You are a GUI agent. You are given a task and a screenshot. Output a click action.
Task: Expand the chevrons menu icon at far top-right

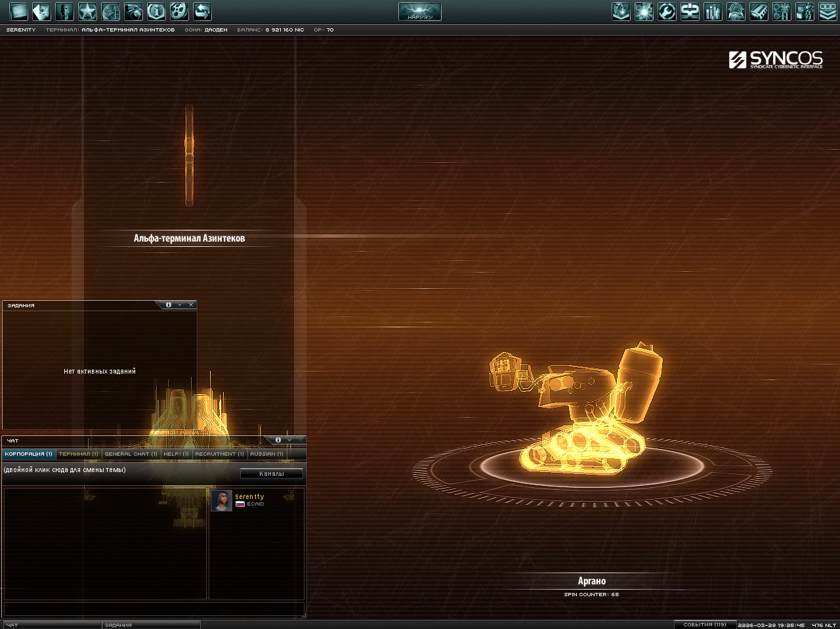pyautogui.click(x=828, y=11)
